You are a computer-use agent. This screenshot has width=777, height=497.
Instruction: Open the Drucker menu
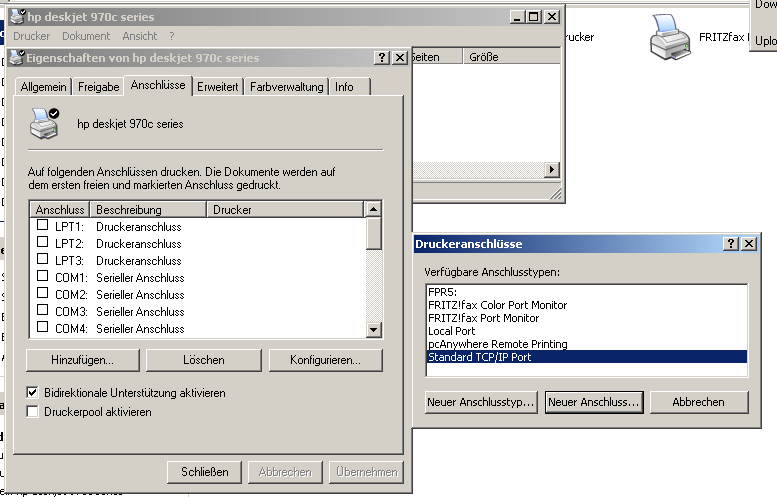(32, 36)
